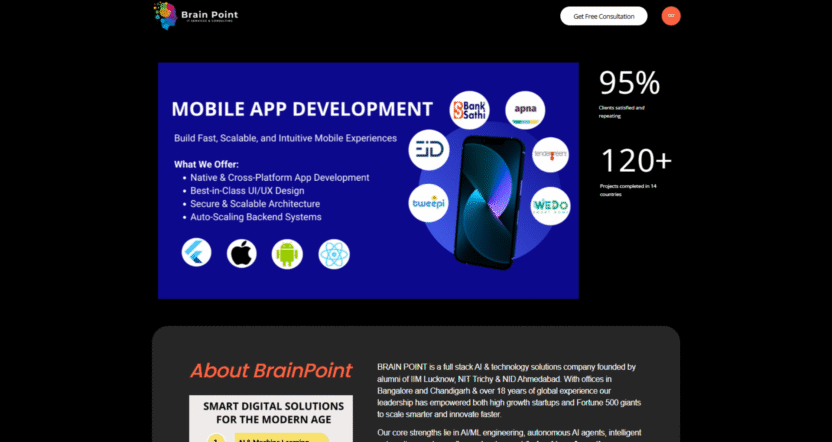
Task: Select the green Android robot icon
Action: (288, 253)
